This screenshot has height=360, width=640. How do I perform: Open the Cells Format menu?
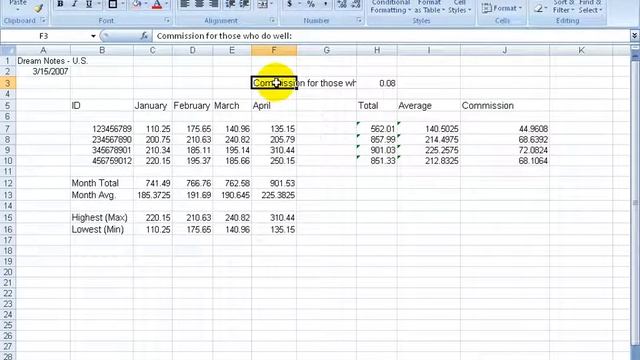click(x=502, y=8)
